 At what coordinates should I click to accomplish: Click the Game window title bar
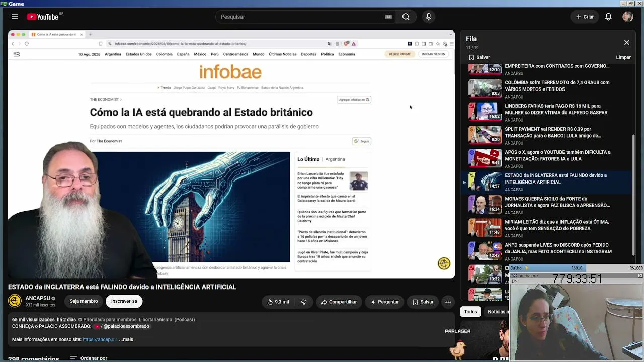[x=322, y=4]
